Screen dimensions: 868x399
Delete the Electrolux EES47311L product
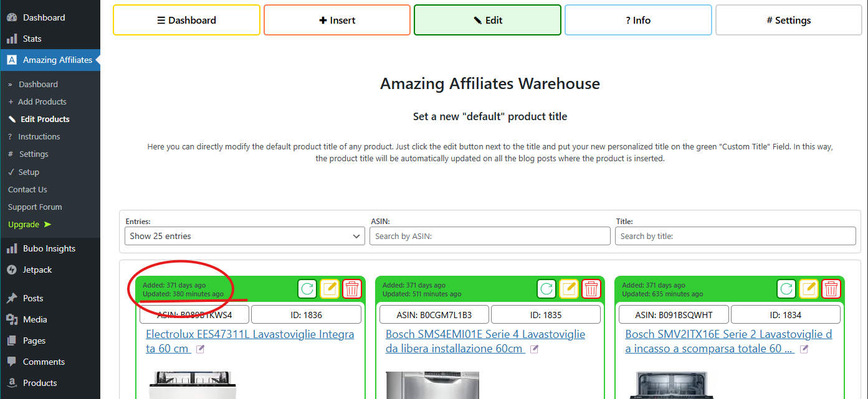[x=352, y=289]
